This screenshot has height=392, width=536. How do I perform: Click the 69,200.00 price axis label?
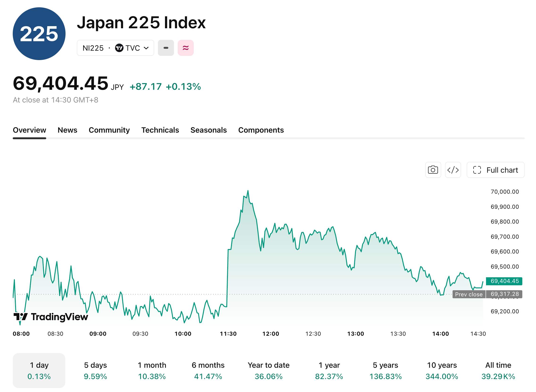[505, 312]
